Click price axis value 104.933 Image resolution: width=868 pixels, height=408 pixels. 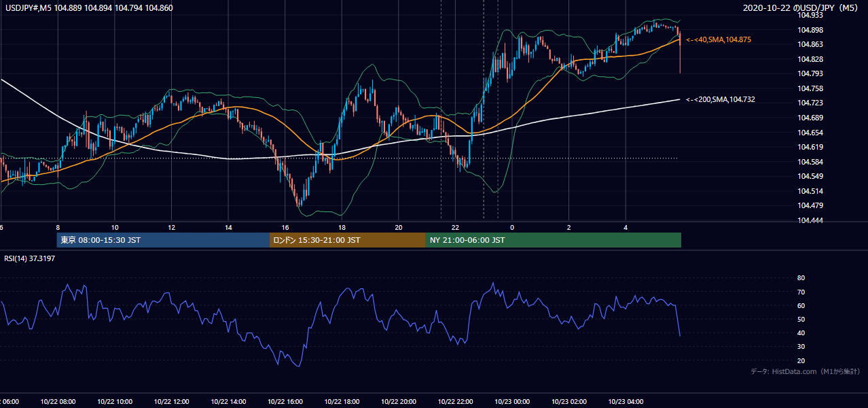click(x=810, y=15)
